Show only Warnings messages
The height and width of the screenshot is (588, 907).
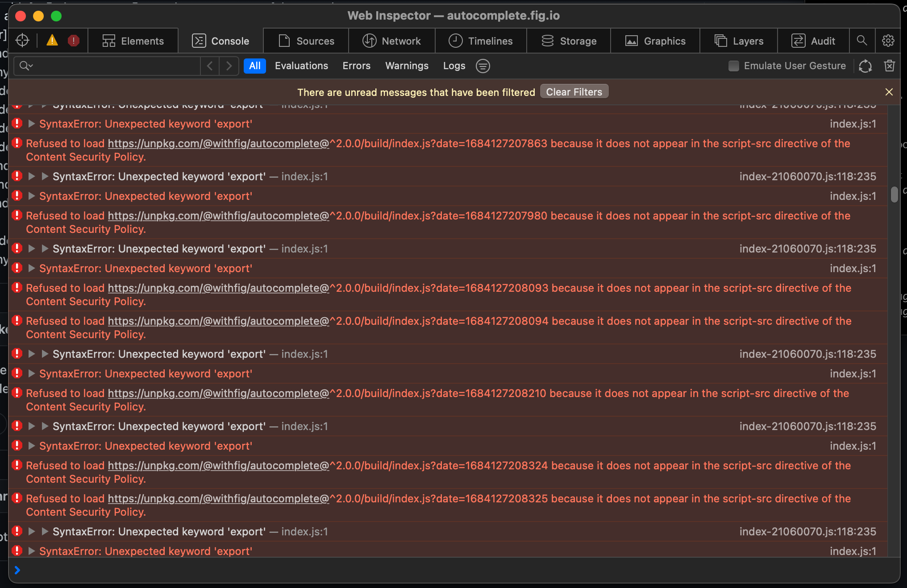pos(407,66)
